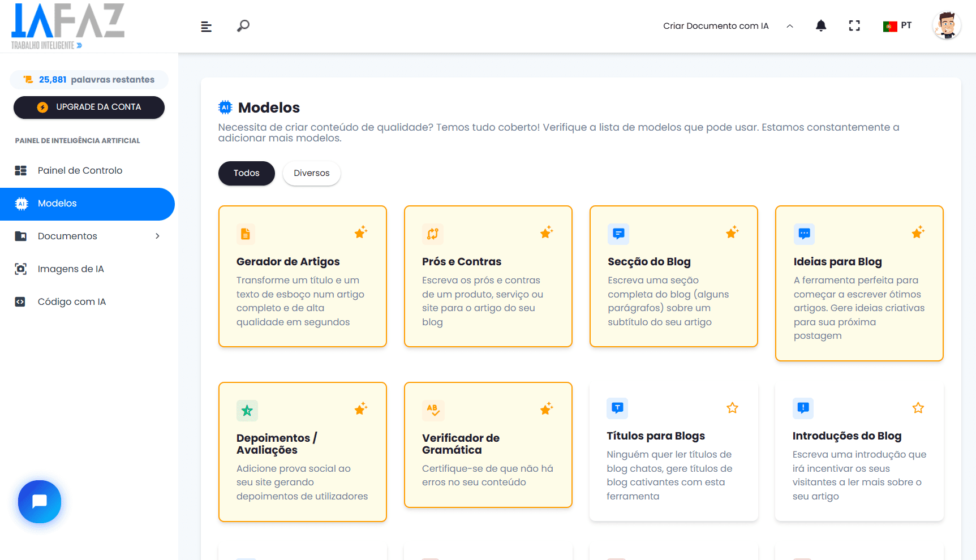Select the Diversos filter tab
The width and height of the screenshot is (976, 560).
tap(312, 173)
